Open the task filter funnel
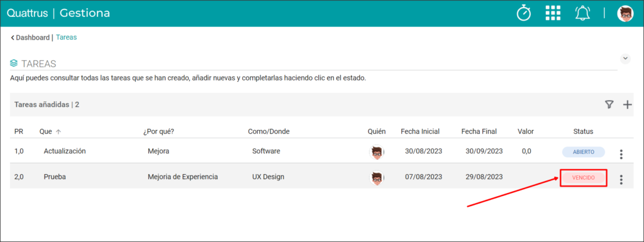 click(x=609, y=104)
